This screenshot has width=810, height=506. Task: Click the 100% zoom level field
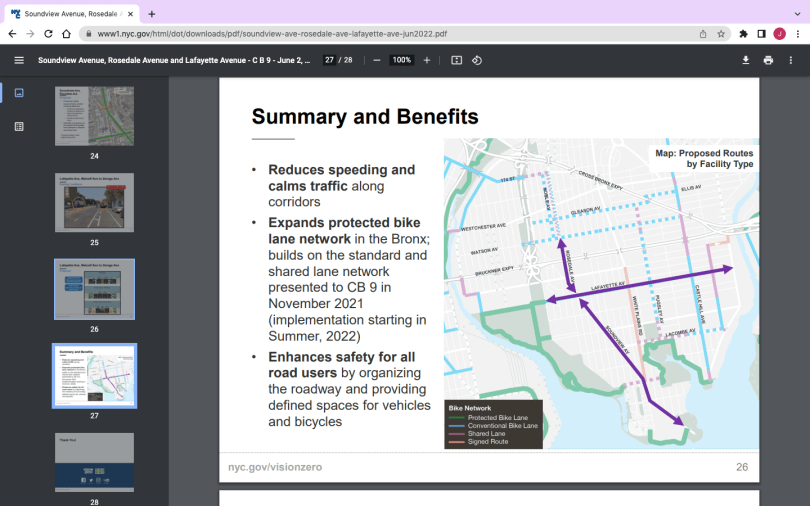coord(402,60)
